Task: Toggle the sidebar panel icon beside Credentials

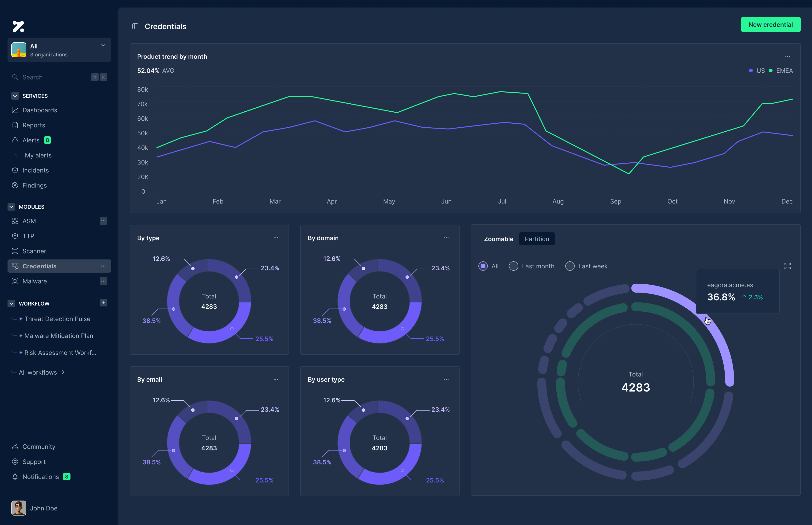Action: [135, 26]
